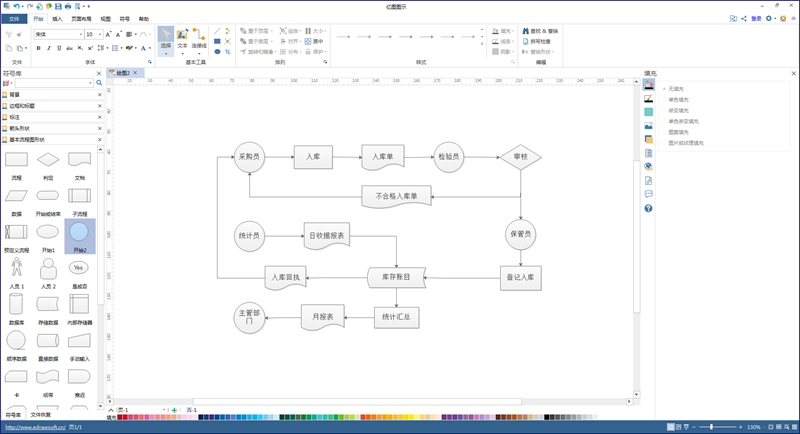Switch to the 页面布局 page layout tab

(x=81, y=19)
